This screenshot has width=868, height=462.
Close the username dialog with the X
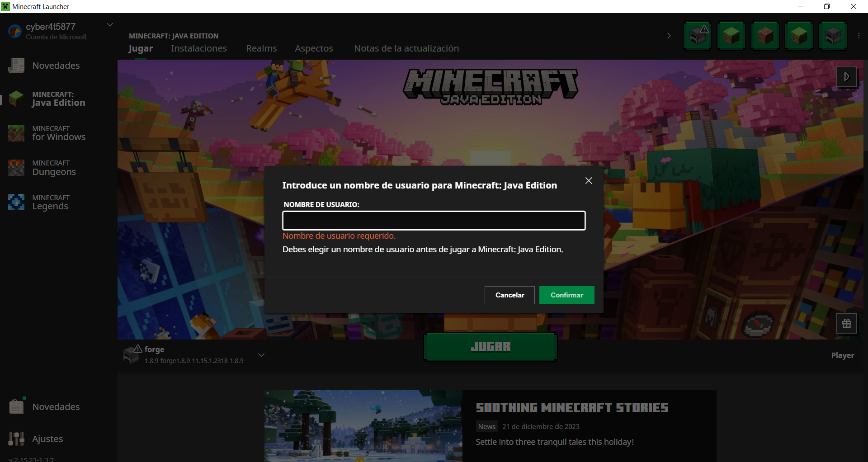(589, 181)
